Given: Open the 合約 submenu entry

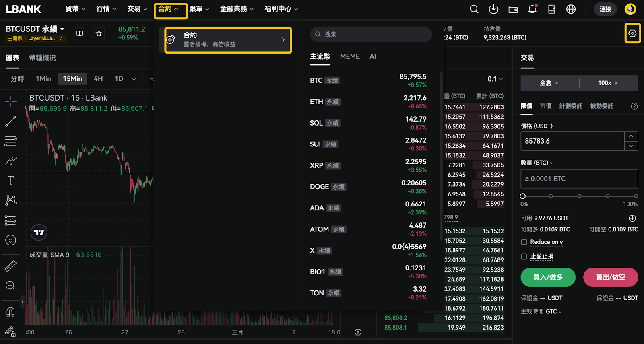Looking at the screenshot, I should (228, 40).
